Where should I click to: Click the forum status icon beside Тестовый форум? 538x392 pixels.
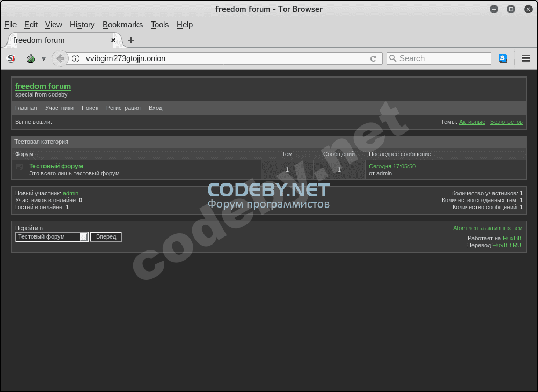pyautogui.click(x=19, y=167)
